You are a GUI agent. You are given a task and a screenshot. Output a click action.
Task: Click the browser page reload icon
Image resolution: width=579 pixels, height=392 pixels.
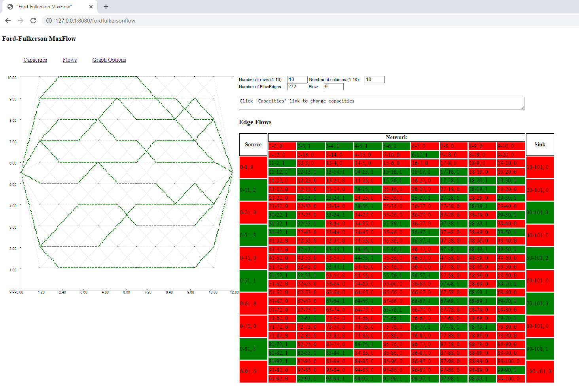tap(33, 21)
